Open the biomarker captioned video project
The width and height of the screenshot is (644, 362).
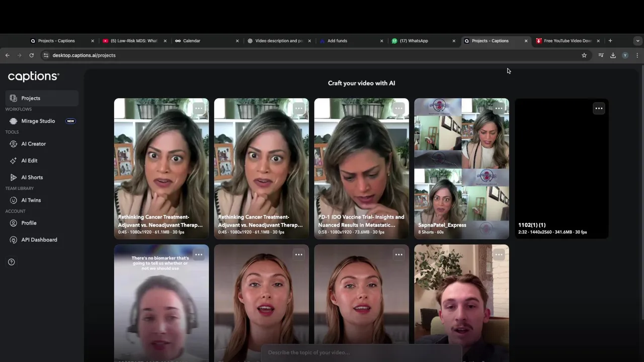coord(162,303)
